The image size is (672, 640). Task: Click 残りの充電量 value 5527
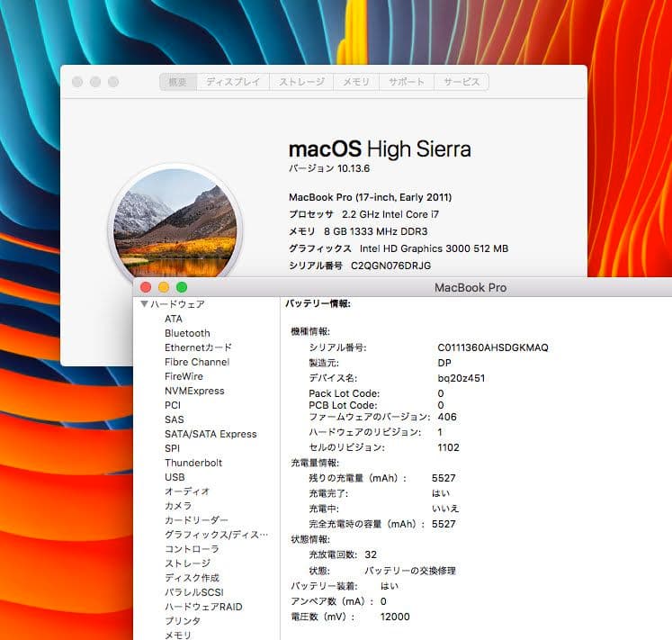pyautogui.click(x=444, y=478)
